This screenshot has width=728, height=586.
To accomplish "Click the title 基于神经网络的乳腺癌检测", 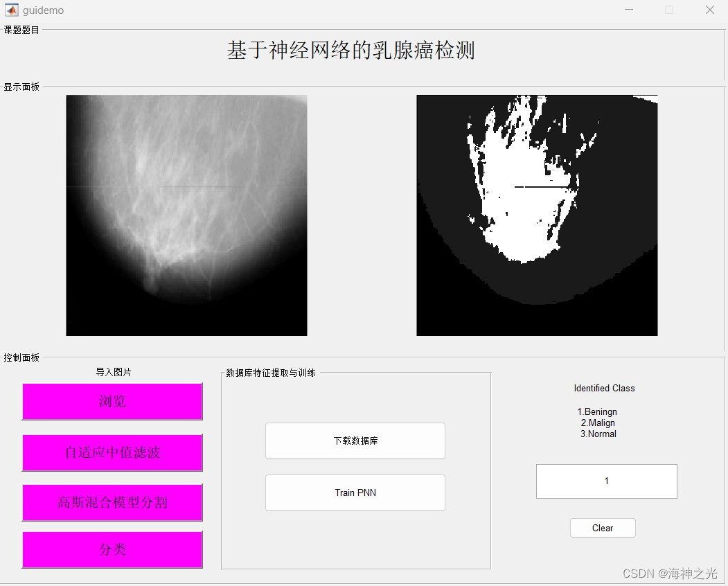I will coord(351,50).
